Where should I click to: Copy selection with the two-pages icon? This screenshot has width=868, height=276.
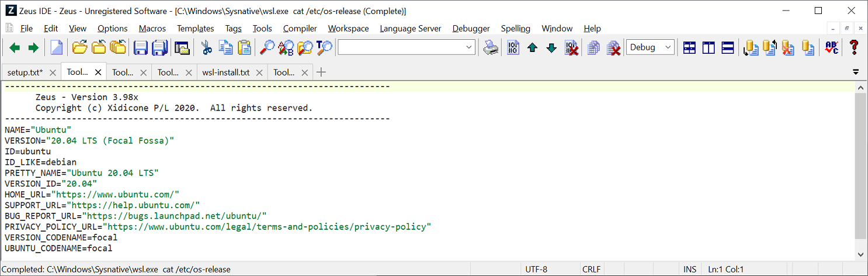[x=225, y=48]
